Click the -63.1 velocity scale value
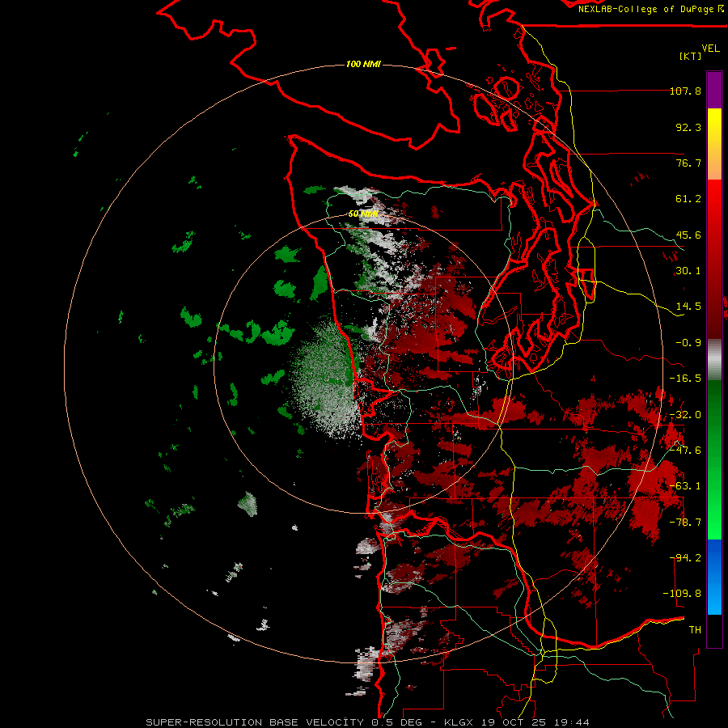728x728 pixels. click(685, 486)
